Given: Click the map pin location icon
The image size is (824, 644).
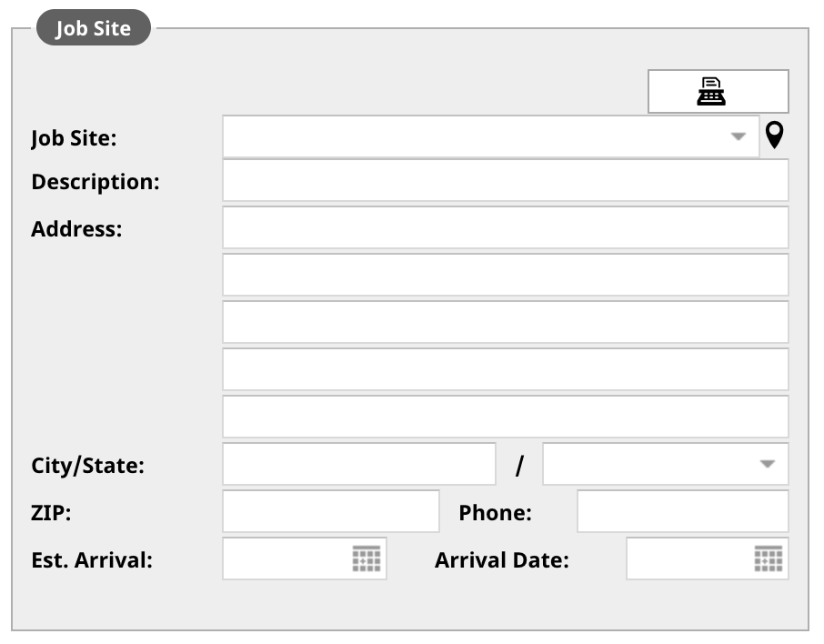Looking at the screenshot, I should [775, 136].
